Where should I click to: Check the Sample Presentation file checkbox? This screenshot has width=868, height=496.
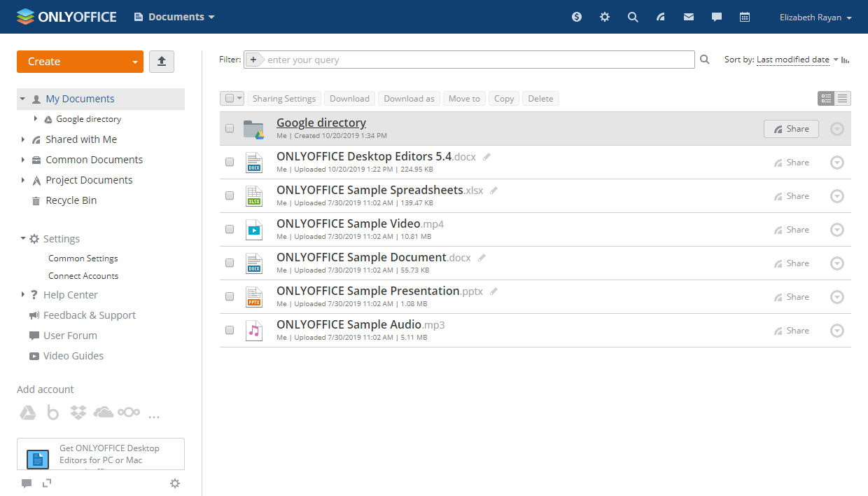(x=230, y=297)
